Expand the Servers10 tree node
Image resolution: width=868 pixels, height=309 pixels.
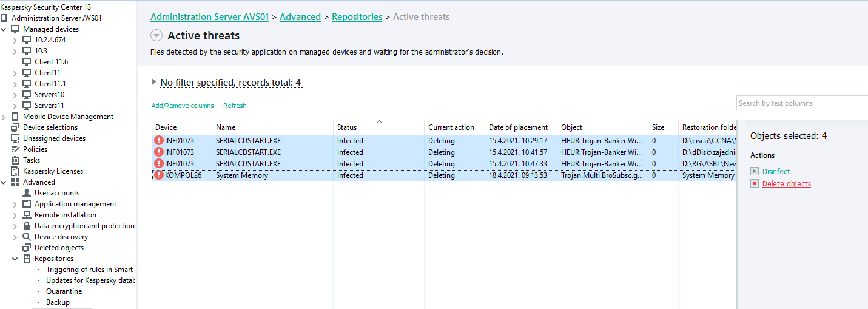[15, 95]
